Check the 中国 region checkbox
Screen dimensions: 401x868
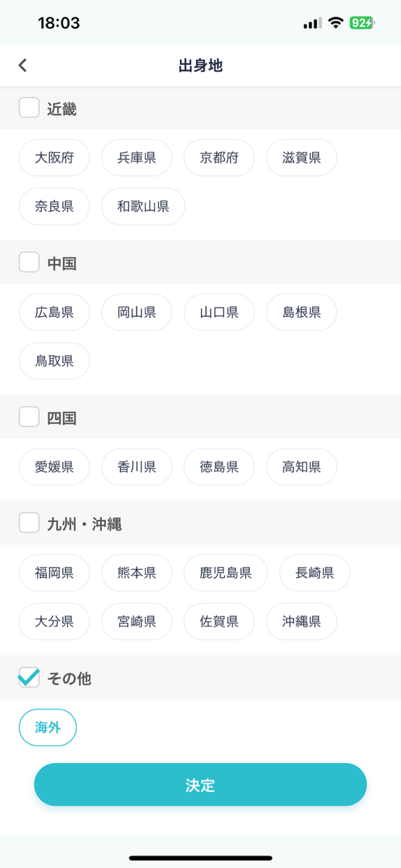pos(29,262)
